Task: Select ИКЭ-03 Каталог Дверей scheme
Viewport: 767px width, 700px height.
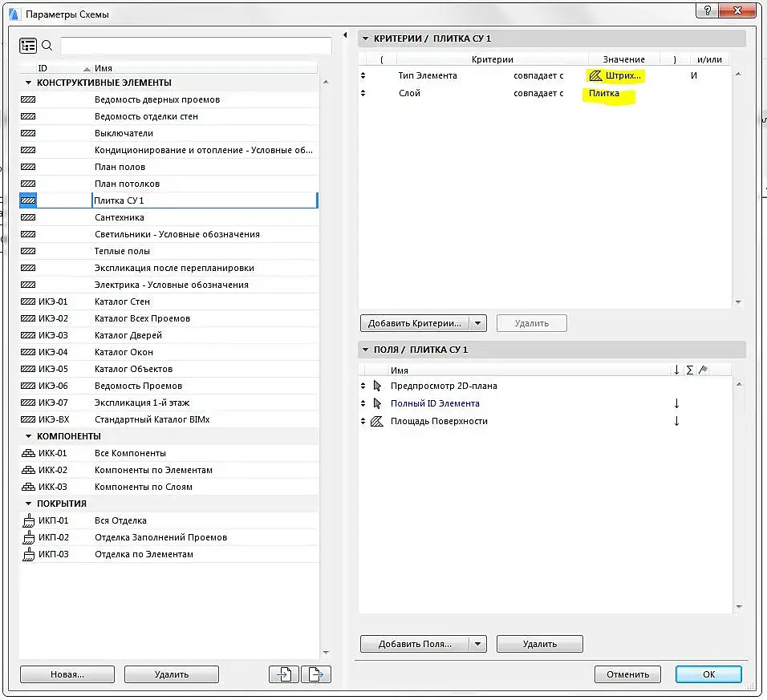Action: point(168,335)
